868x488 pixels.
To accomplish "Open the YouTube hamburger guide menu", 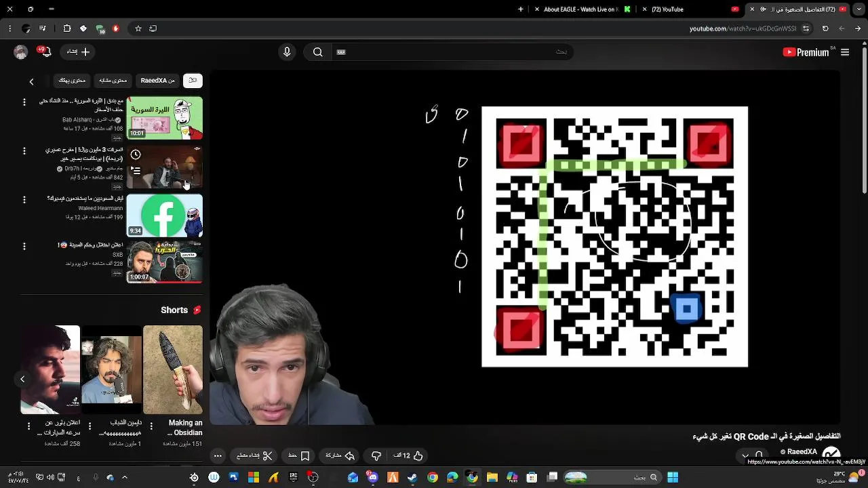I will coord(845,52).
